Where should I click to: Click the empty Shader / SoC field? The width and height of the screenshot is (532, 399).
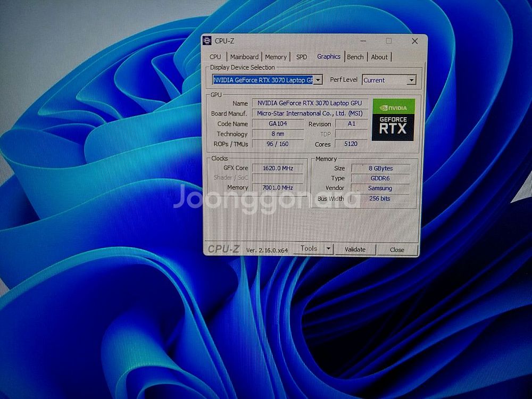278,178
